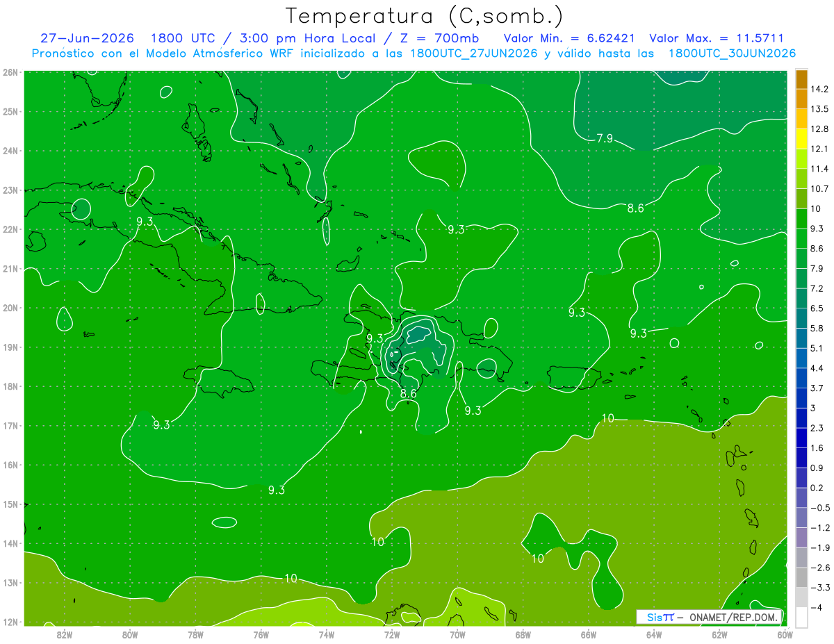The image size is (834, 644).
Task: Click the '7.2' color scale value
Action: 817,288
